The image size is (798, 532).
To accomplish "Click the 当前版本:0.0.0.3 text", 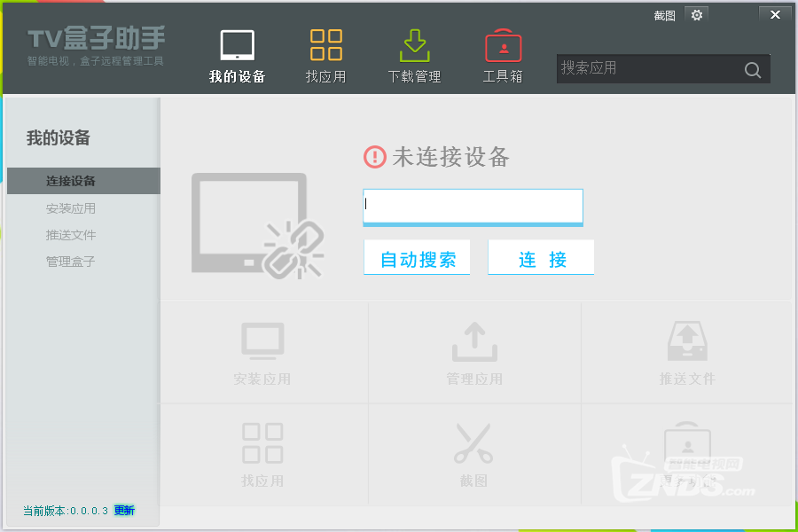I will point(65,511).
